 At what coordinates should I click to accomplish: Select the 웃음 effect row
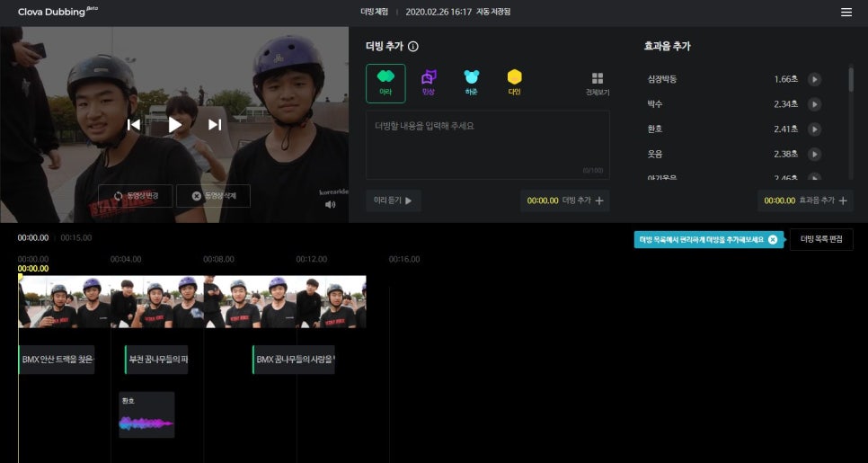click(x=734, y=154)
